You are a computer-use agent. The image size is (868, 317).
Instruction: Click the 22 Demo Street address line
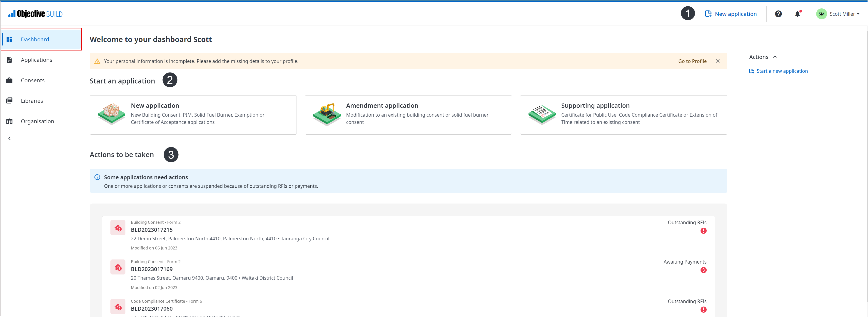(x=230, y=239)
